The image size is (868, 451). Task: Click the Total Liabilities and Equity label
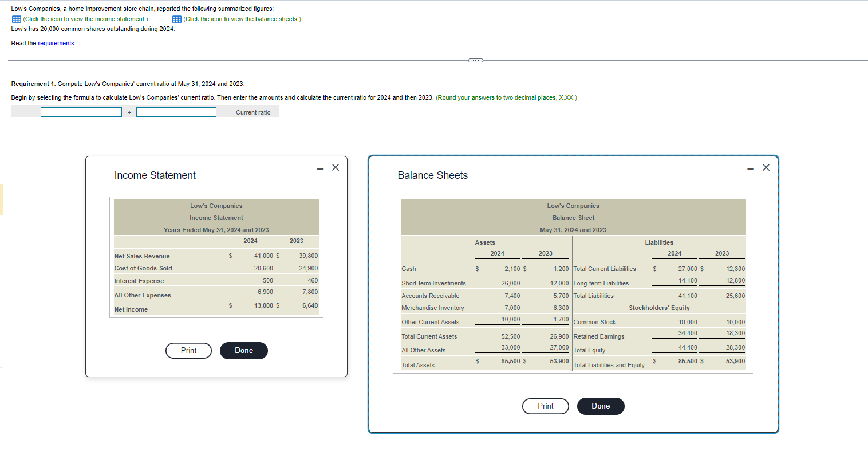609,365
